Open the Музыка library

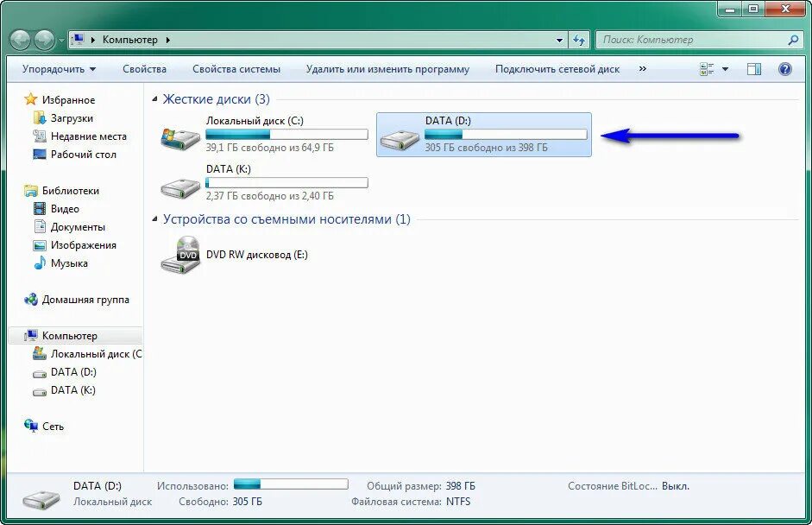click(69, 263)
